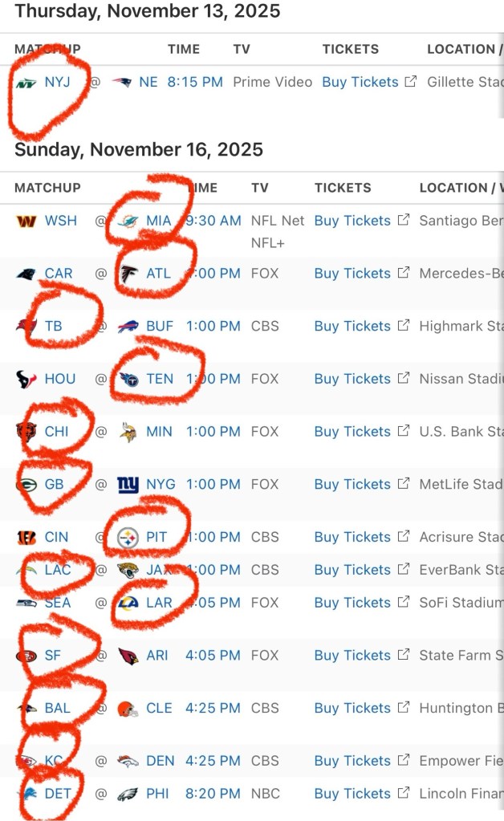504x821 pixels.
Task: Click the Buffalo Bills logo
Action: [128, 326]
